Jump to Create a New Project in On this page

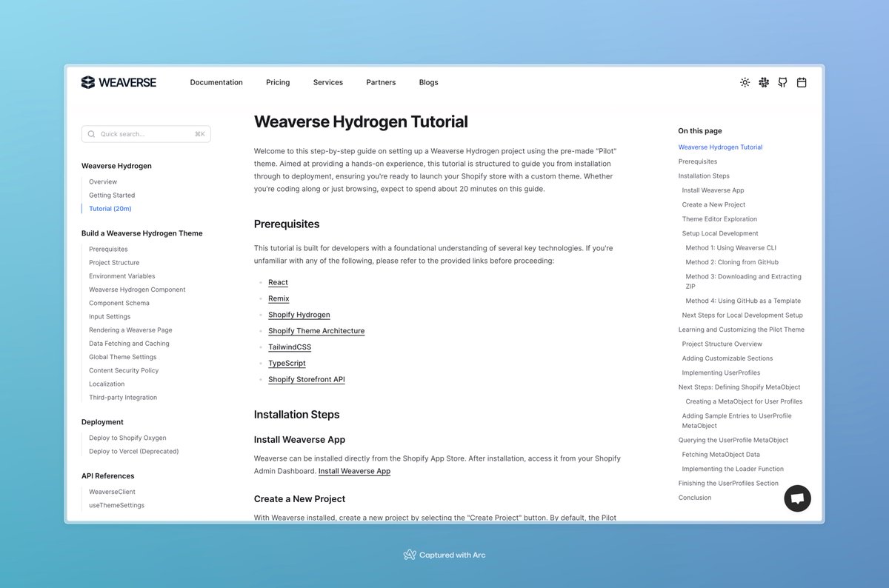coord(713,204)
